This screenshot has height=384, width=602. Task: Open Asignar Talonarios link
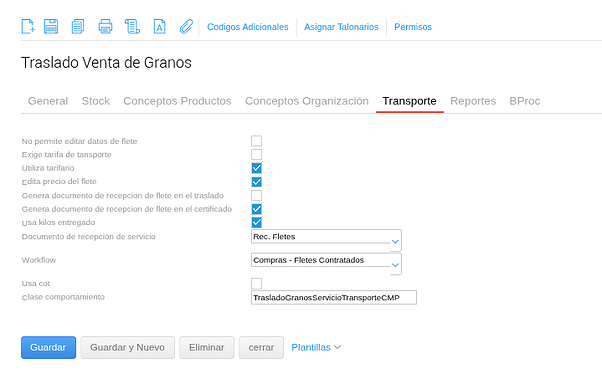pos(341,27)
